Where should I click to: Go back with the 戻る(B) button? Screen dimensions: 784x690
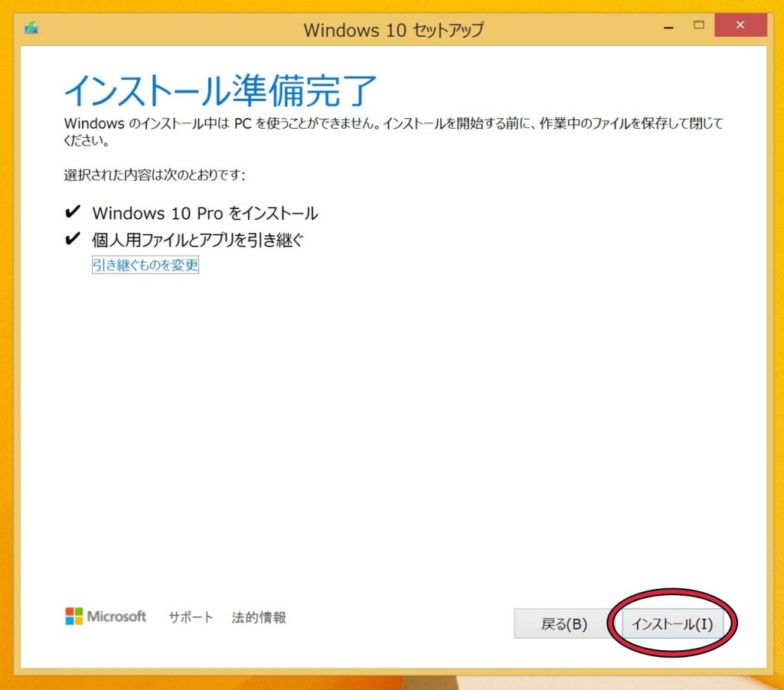pyautogui.click(x=563, y=624)
